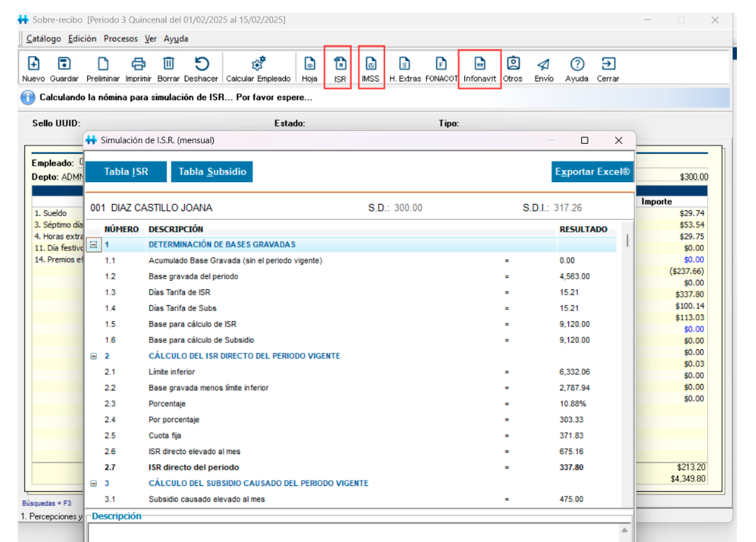This screenshot has height=542, width=756.
Task: Open the Infonavit toolbar icon
Action: [x=479, y=64]
